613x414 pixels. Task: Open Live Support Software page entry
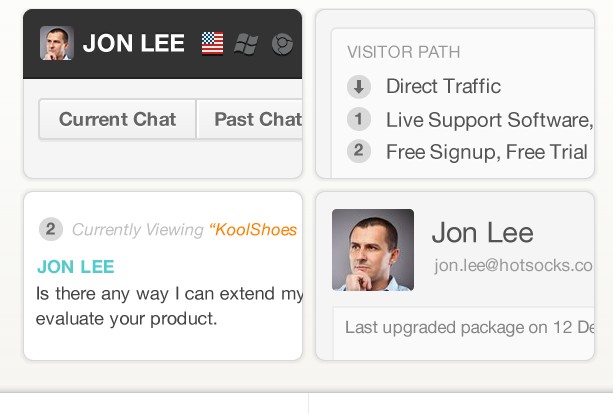pyautogui.click(x=490, y=120)
